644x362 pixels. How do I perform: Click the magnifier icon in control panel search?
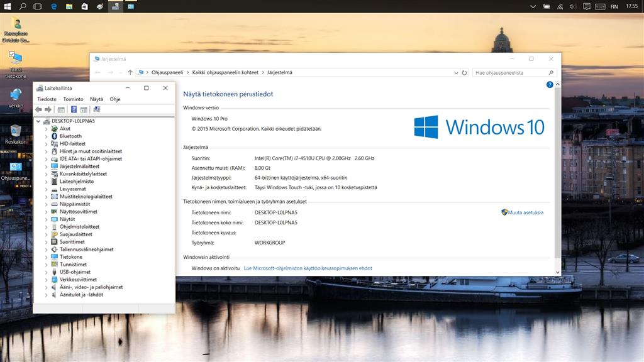(551, 73)
